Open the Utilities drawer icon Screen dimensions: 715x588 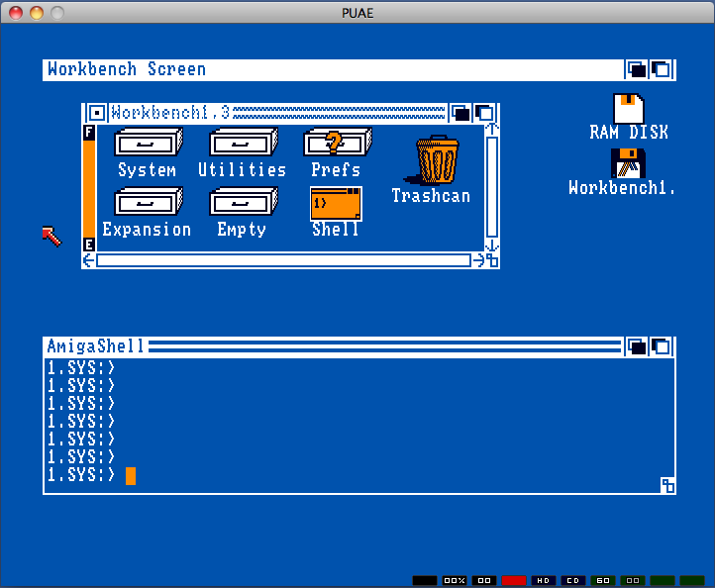click(x=244, y=143)
